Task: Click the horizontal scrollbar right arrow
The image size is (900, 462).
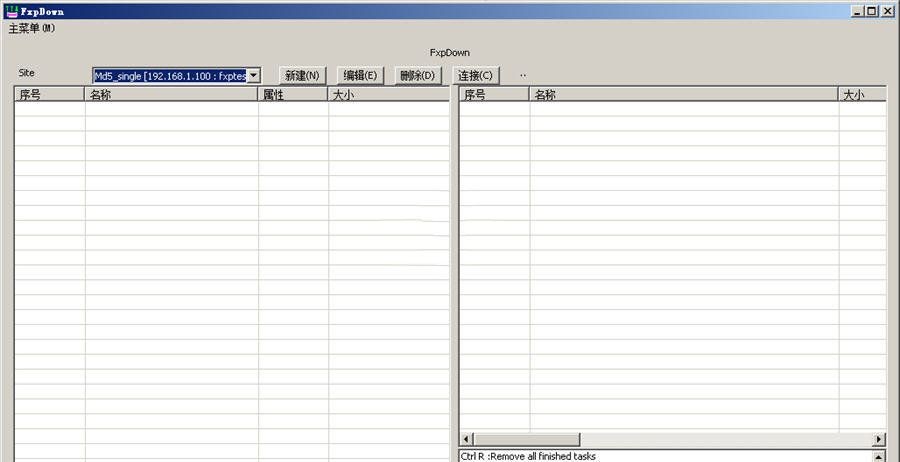Action: (x=879, y=440)
